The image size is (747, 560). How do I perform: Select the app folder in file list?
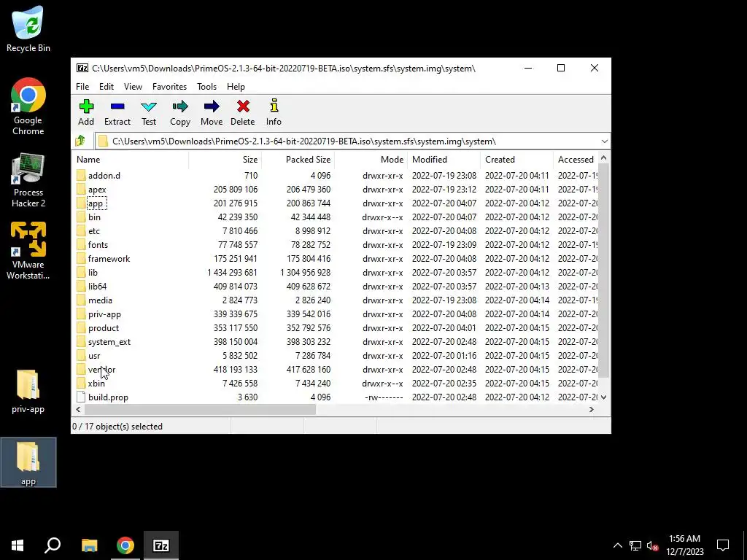(336, 203)
